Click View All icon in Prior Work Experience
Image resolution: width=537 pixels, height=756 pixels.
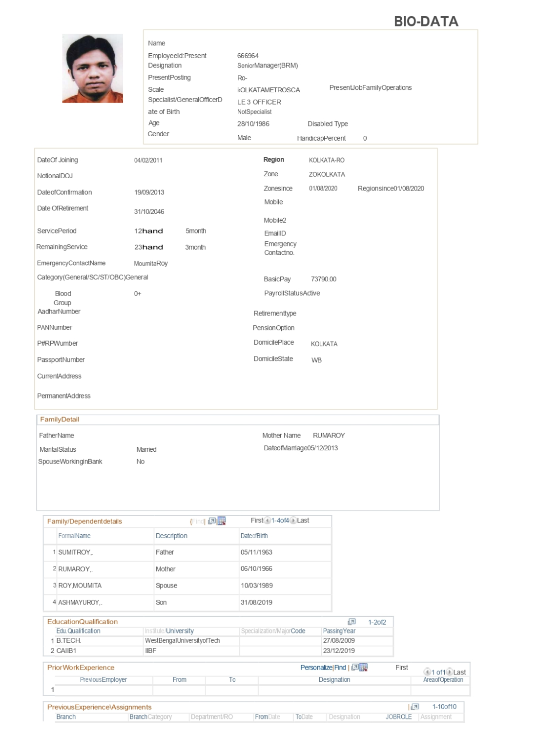tap(355, 668)
